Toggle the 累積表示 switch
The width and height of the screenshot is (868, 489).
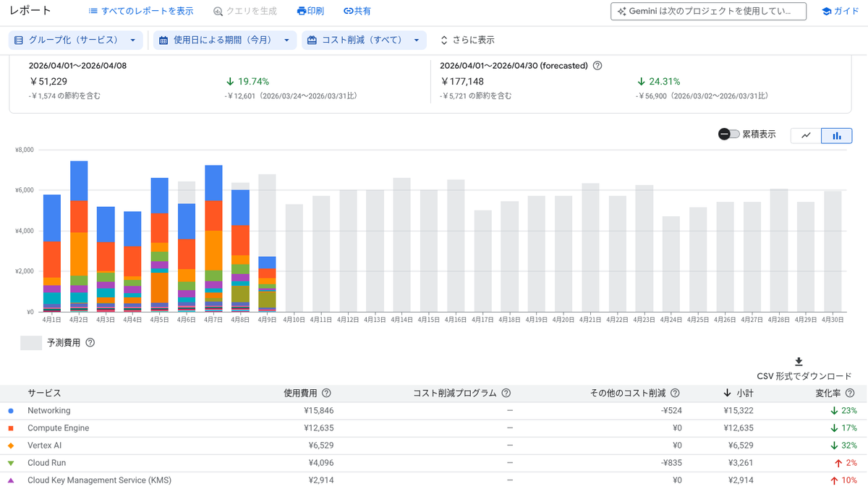(728, 135)
